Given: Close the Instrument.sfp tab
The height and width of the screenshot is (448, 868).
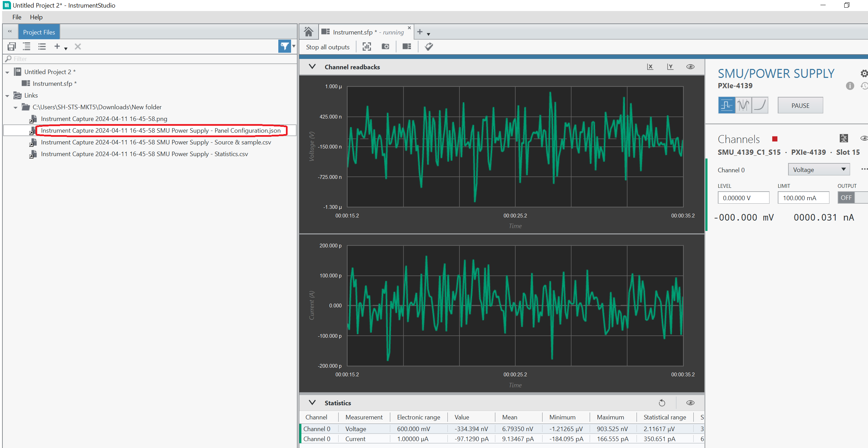Looking at the screenshot, I should coord(409,28).
